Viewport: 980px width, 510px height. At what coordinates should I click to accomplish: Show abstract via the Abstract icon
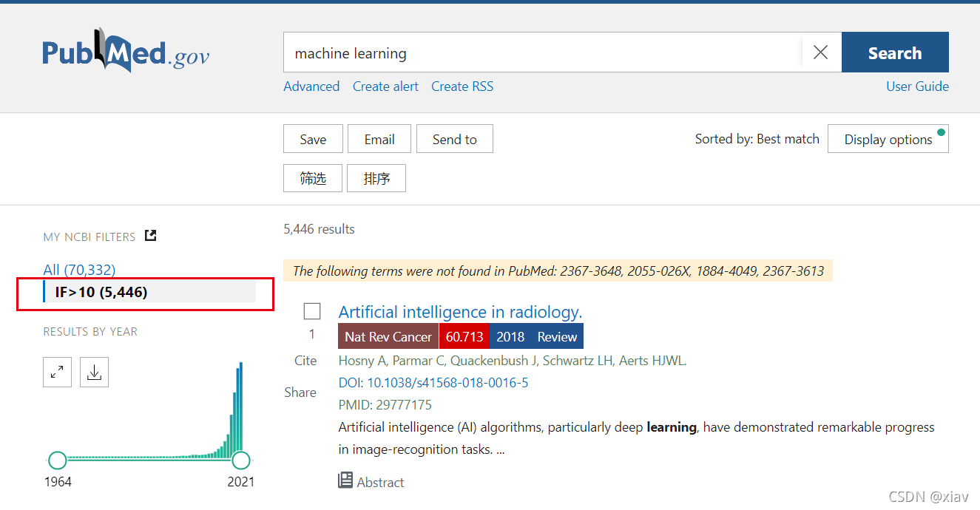coord(345,480)
